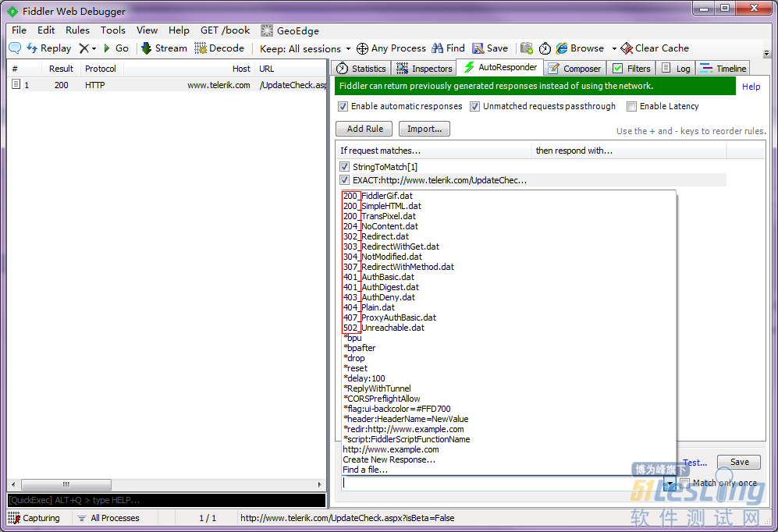
Task: Open the Edit menu
Action: click(x=46, y=30)
